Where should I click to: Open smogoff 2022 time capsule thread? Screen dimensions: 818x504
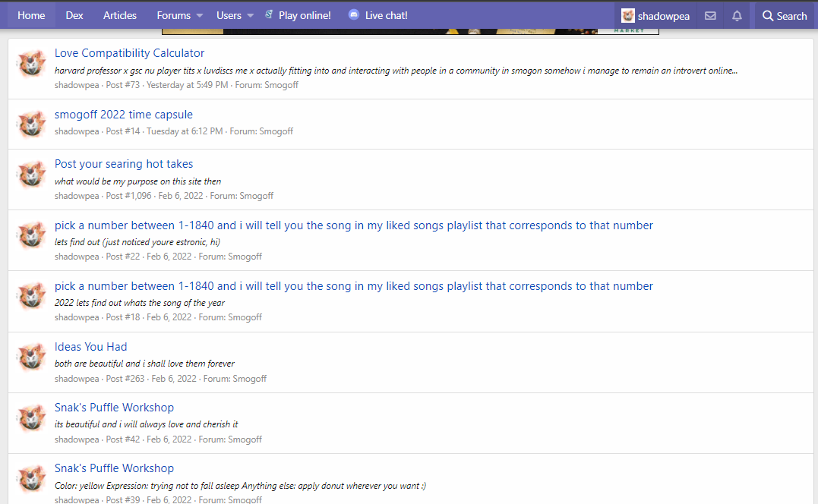pyautogui.click(x=124, y=115)
